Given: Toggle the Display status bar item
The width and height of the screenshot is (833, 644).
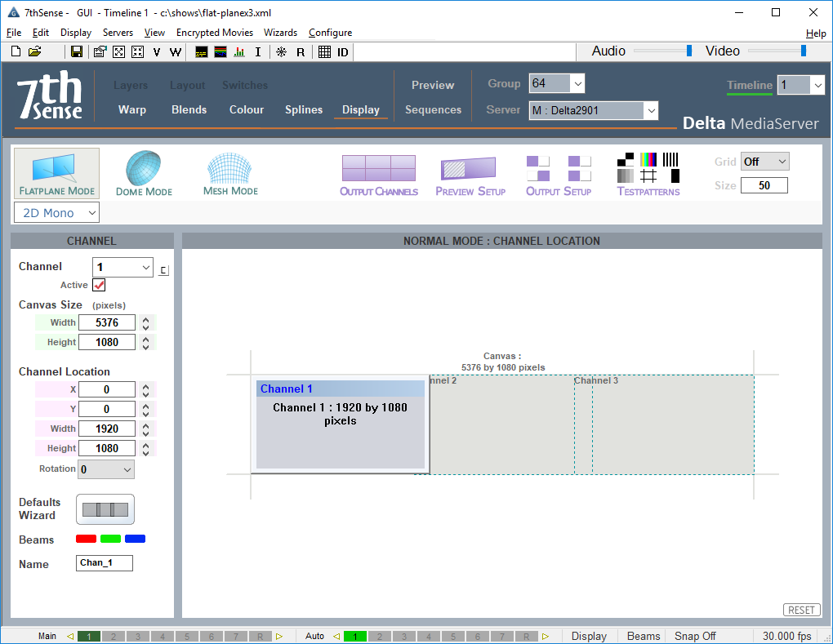Looking at the screenshot, I should (x=589, y=636).
